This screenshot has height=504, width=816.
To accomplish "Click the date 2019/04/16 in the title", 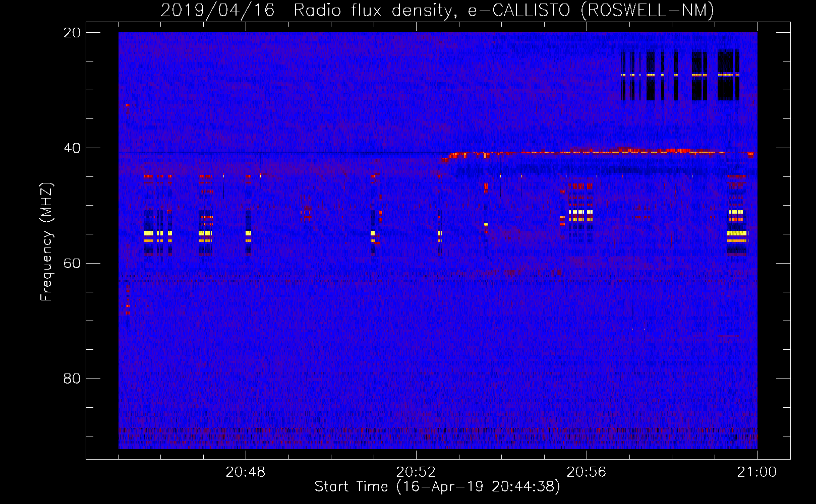I will pos(217,10).
